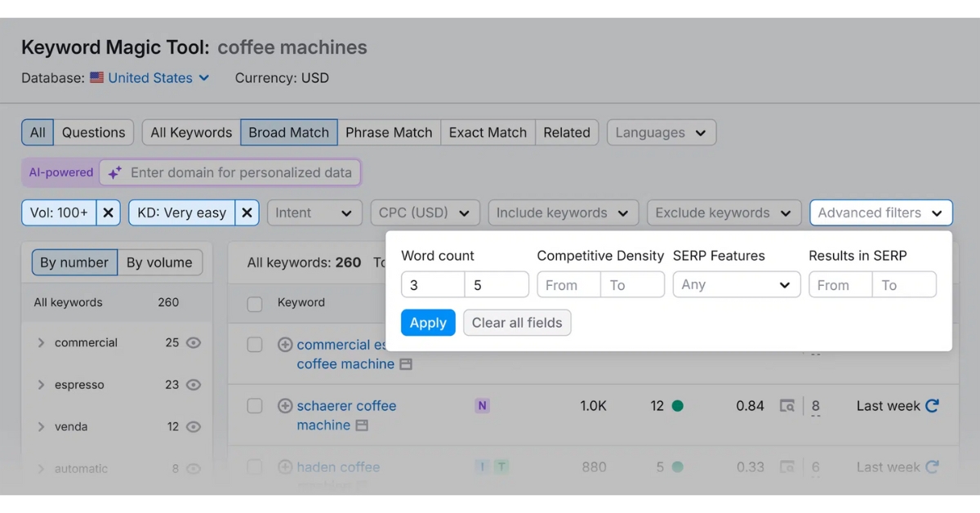Click the plus icon beside schaerer coffee machine
The image size is (980, 513).
(285, 406)
